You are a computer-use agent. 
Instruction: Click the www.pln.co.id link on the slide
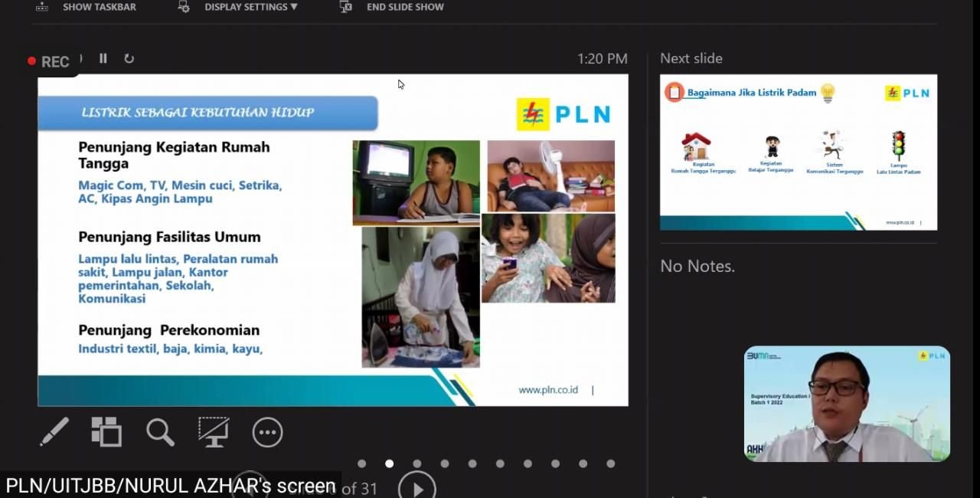point(548,389)
